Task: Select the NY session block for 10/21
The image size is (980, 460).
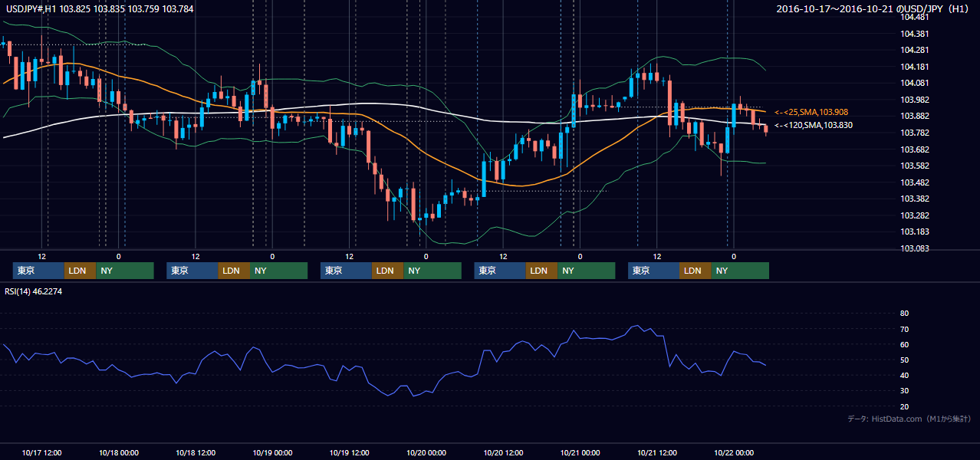Action: coord(740,271)
